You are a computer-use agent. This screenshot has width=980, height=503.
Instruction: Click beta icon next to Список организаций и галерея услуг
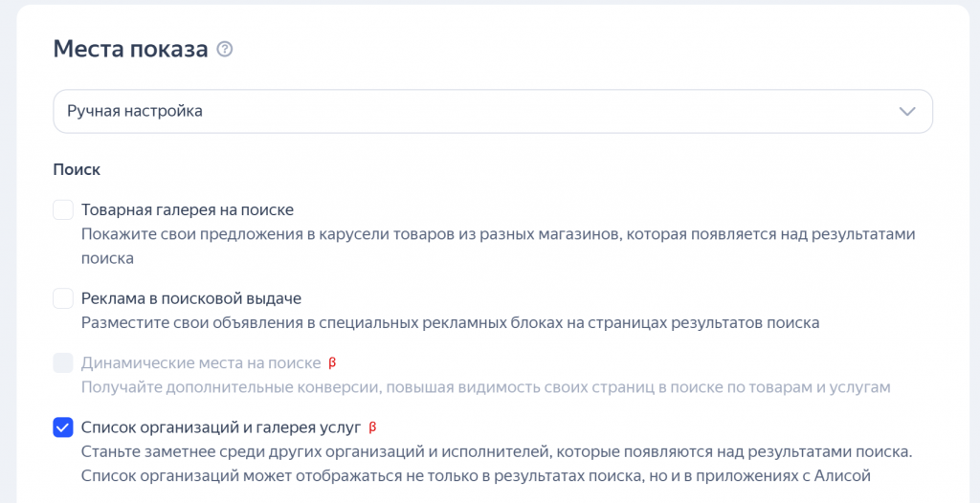[x=372, y=426]
